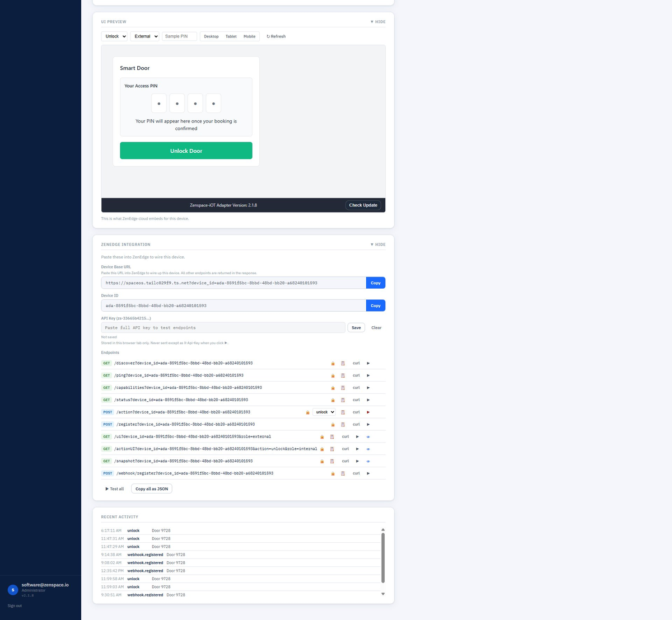This screenshot has height=620, width=672.
Task: Switch the preview to the Mobile tab
Action: coord(249,36)
